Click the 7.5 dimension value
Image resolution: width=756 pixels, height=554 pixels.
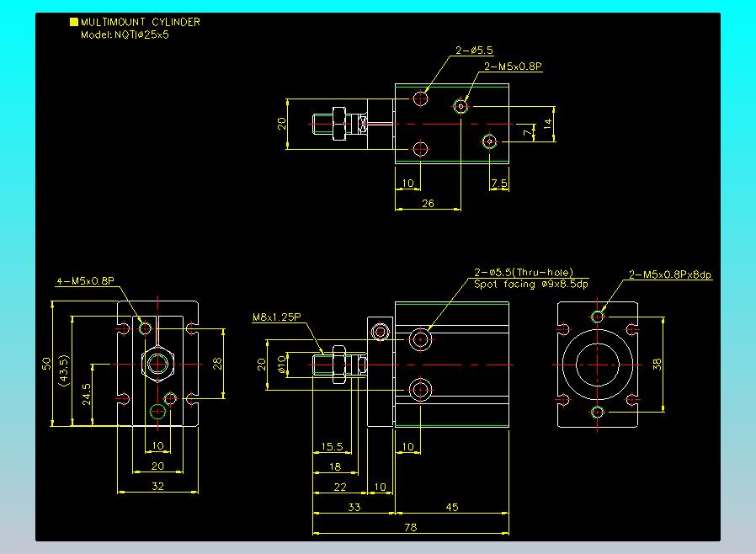(x=499, y=184)
